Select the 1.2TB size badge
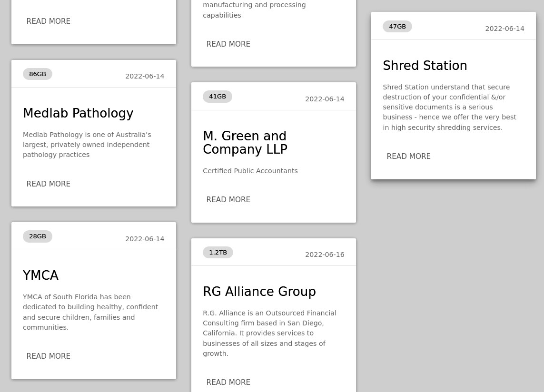 [218, 252]
